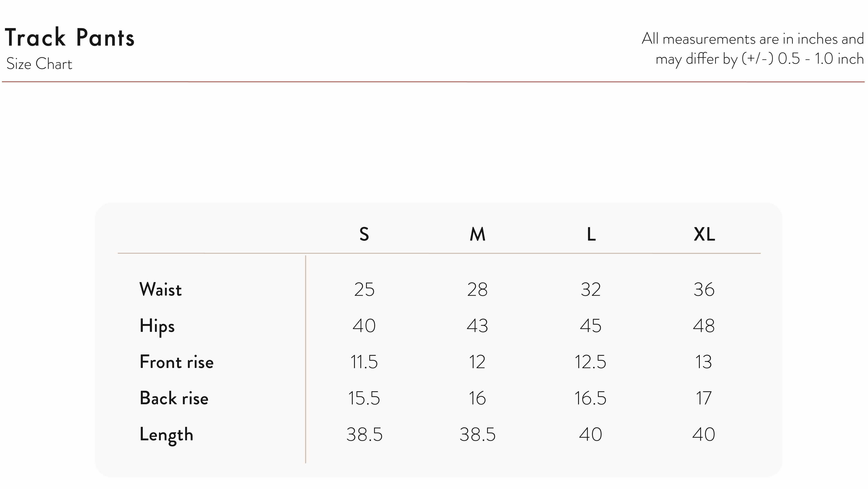The image size is (868, 489).
Task: Click the hips value 48 for XL
Action: pyautogui.click(x=704, y=326)
